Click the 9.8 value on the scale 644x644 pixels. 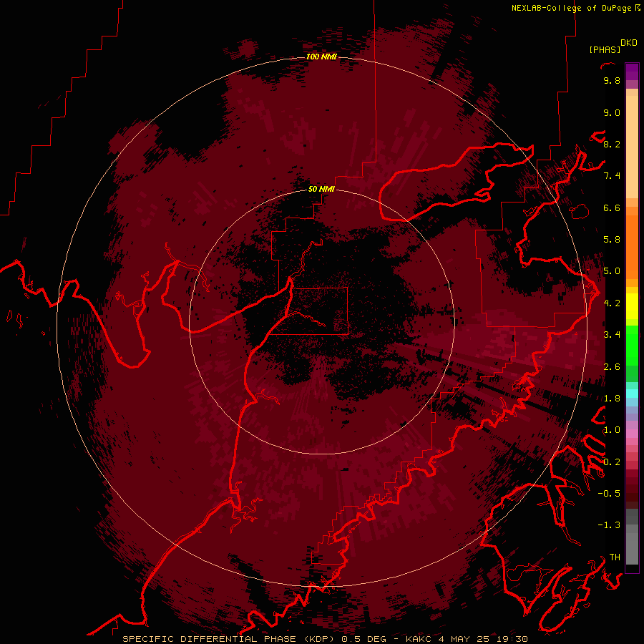(612, 81)
